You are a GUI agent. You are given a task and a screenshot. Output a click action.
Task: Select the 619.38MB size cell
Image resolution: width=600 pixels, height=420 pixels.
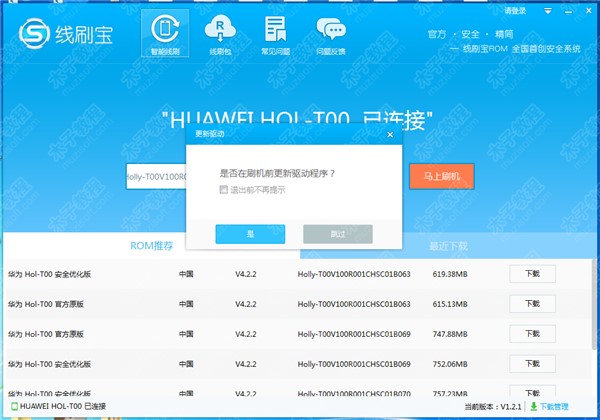(450, 274)
